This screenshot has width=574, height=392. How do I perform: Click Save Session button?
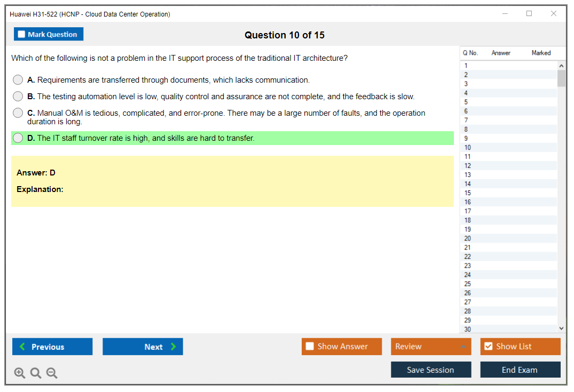[430, 370]
